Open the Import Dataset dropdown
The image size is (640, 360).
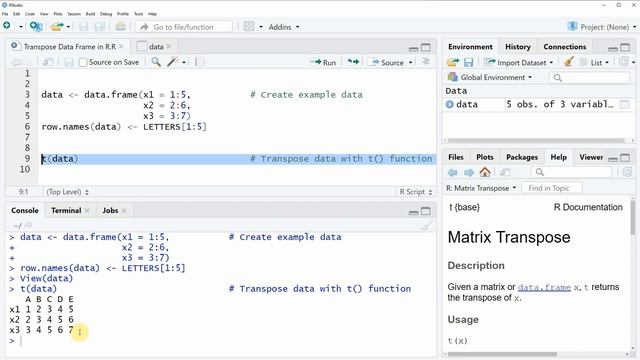[518, 62]
